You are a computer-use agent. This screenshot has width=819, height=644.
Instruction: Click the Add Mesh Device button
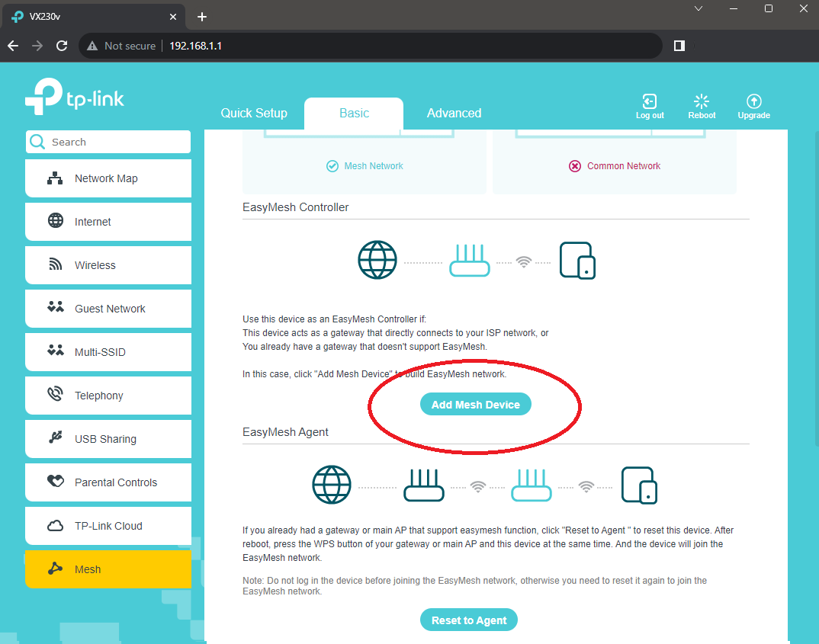pyautogui.click(x=475, y=405)
